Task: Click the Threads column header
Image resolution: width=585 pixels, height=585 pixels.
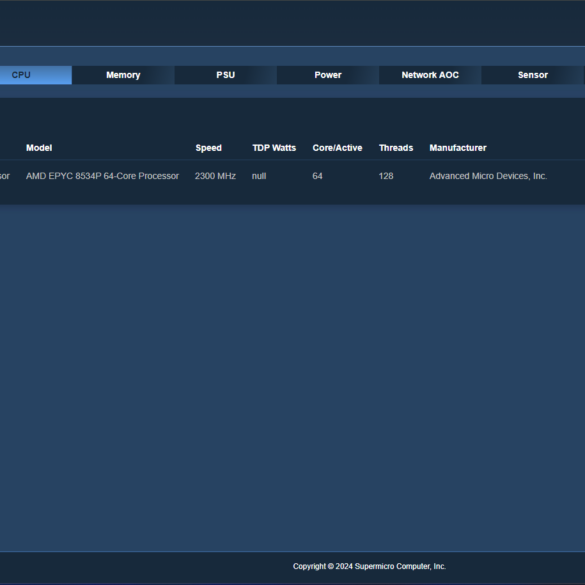Action: point(396,148)
